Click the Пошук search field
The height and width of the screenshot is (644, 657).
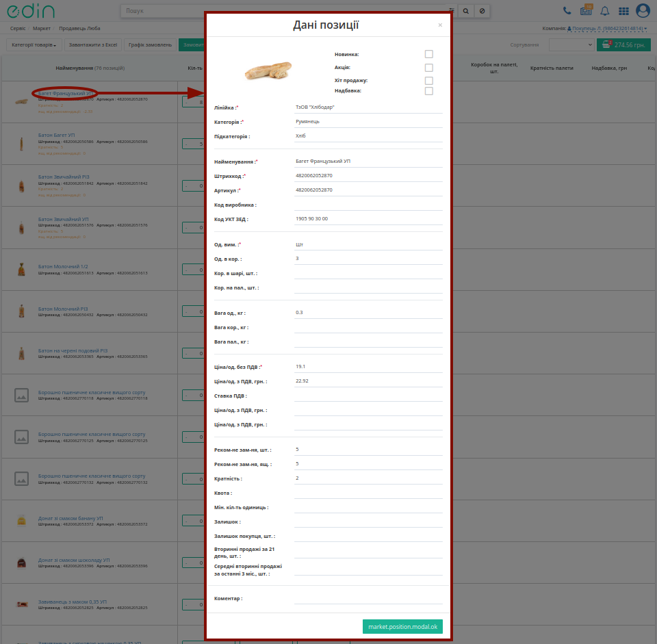coord(285,11)
